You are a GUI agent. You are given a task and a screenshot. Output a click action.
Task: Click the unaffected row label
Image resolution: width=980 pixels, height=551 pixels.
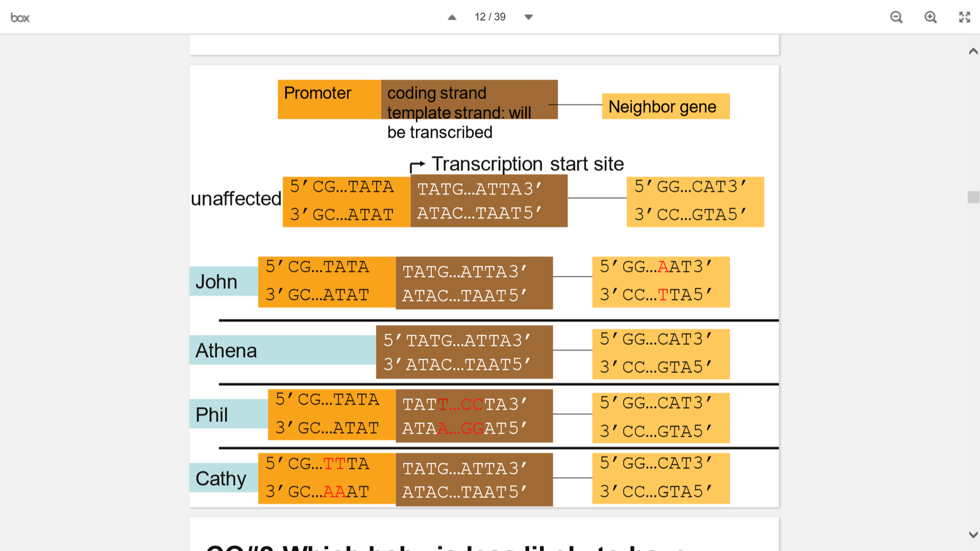(x=236, y=198)
